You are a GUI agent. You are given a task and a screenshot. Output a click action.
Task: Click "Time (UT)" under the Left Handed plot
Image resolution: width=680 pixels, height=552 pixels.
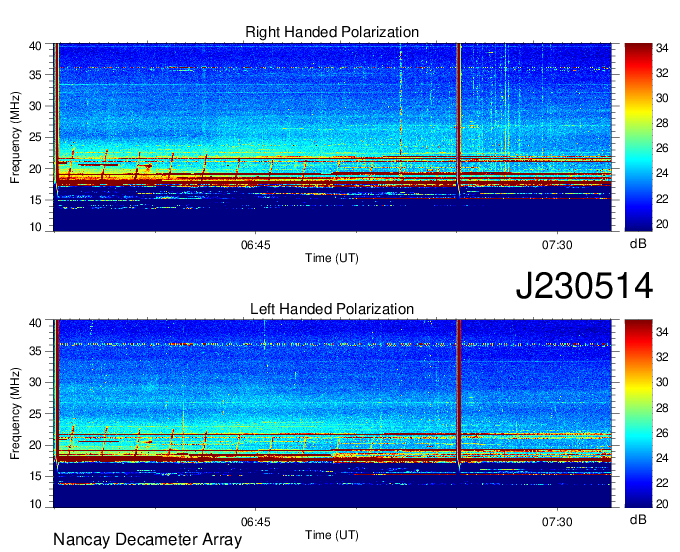(x=332, y=535)
